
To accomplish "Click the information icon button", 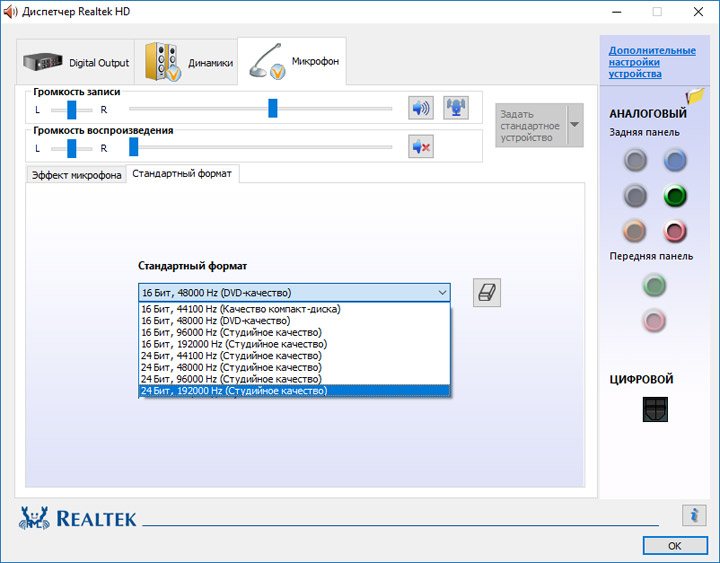I will 694,515.
